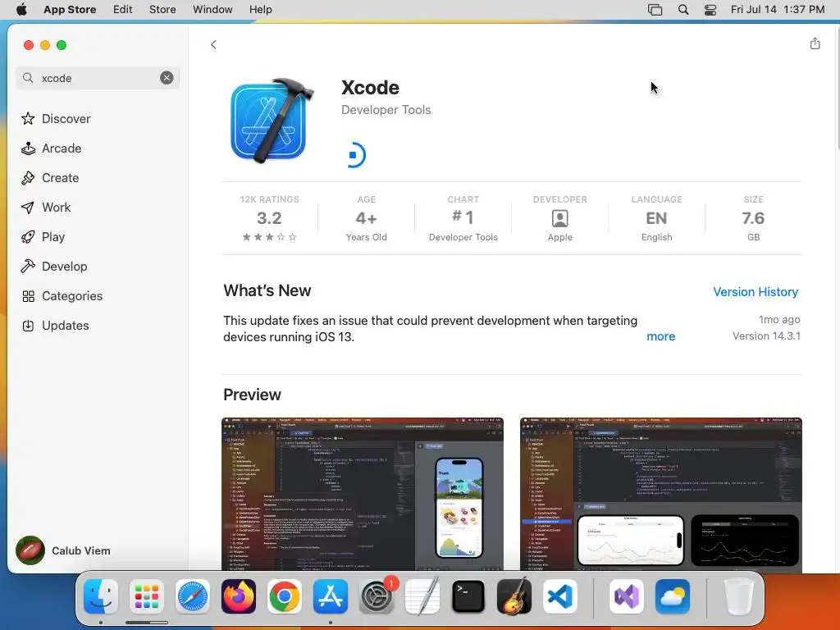
Task: Open Firefox from the Dock
Action: click(x=239, y=596)
